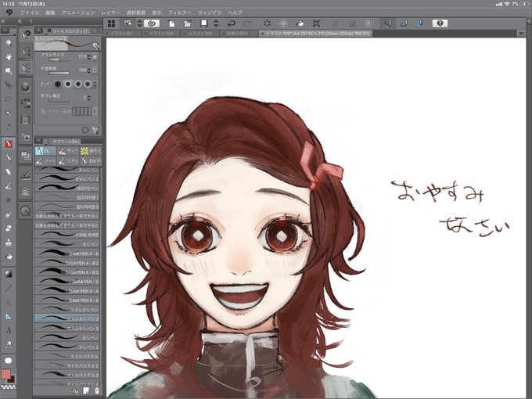
Task: Adjust opacity value stepper arrows
Action: pyautogui.click(x=89, y=70)
